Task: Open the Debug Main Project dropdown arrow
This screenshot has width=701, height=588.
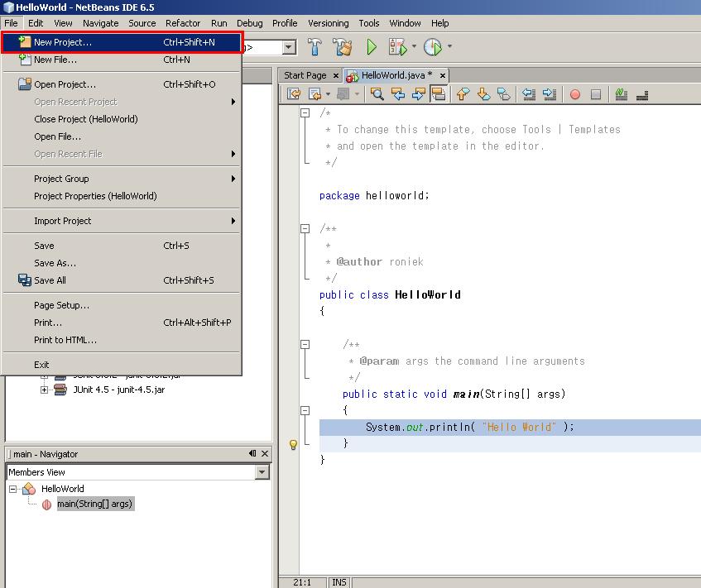Action: coord(414,46)
